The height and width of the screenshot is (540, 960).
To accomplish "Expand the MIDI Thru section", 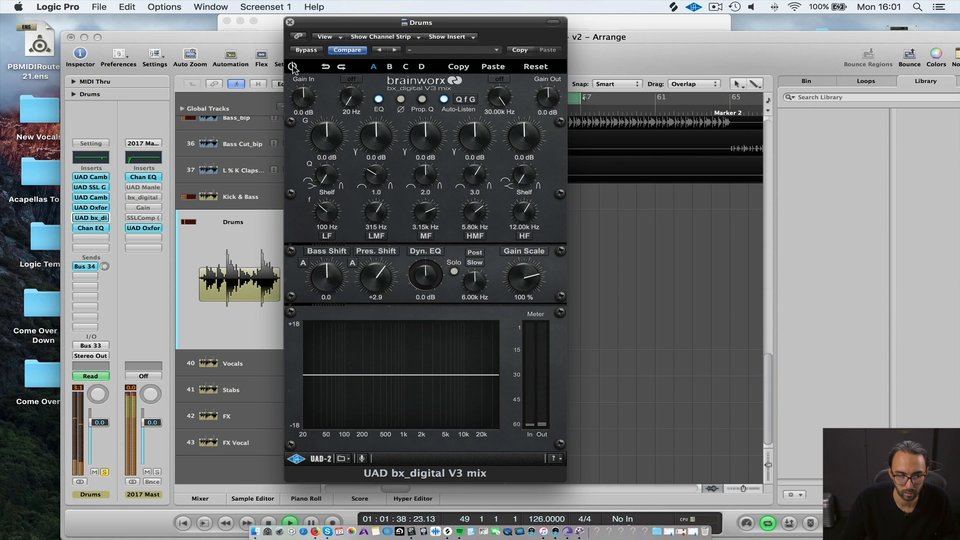I will tap(73, 81).
